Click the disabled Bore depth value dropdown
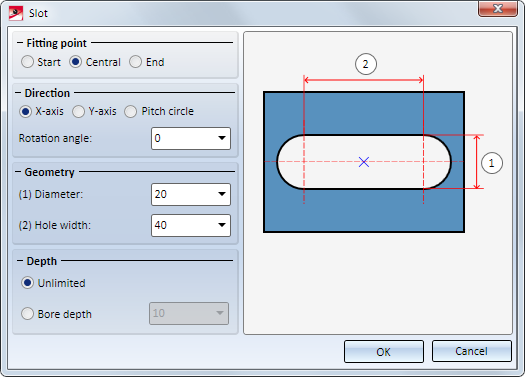Image resolution: width=525 pixels, height=377 pixels. (x=189, y=313)
